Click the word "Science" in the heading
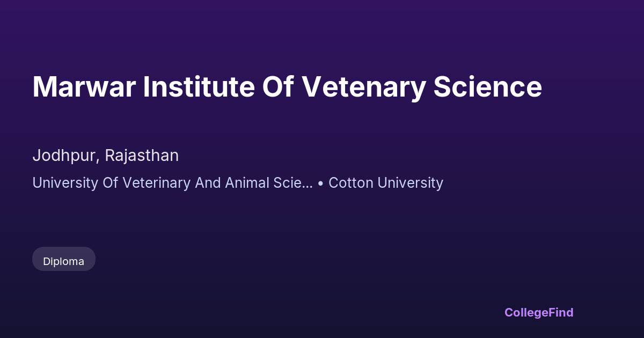The width and height of the screenshot is (644, 338). coord(488,87)
